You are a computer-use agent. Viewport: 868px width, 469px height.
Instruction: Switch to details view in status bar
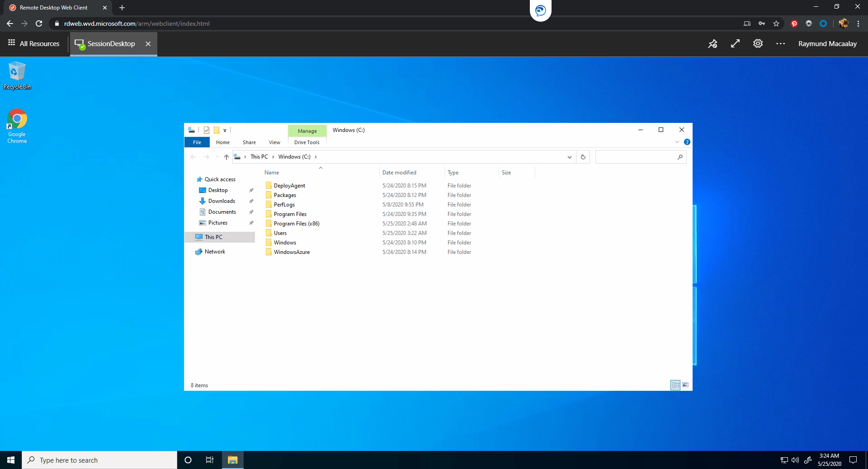(x=676, y=385)
